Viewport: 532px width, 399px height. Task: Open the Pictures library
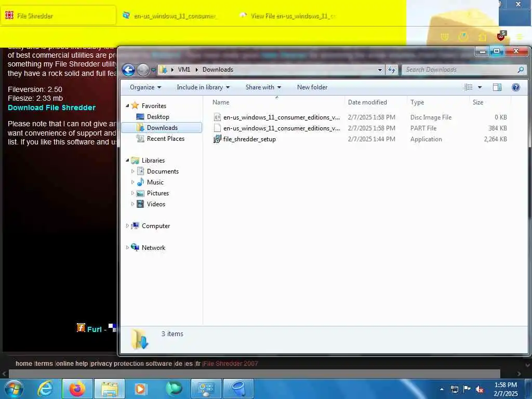158,193
